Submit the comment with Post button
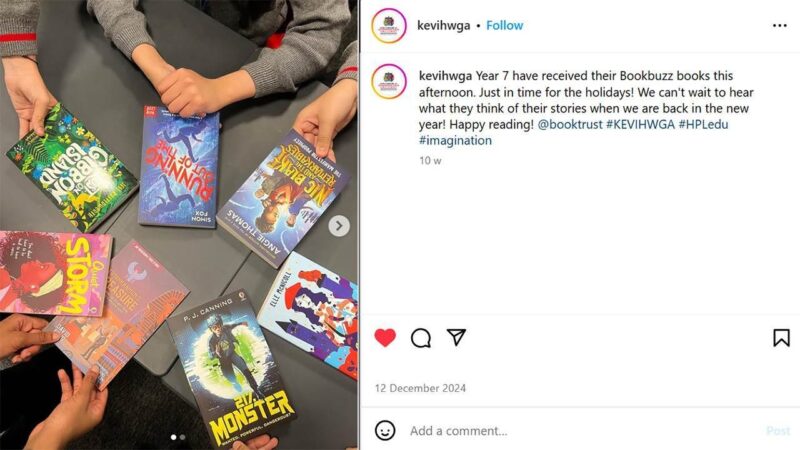 click(778, 431)
